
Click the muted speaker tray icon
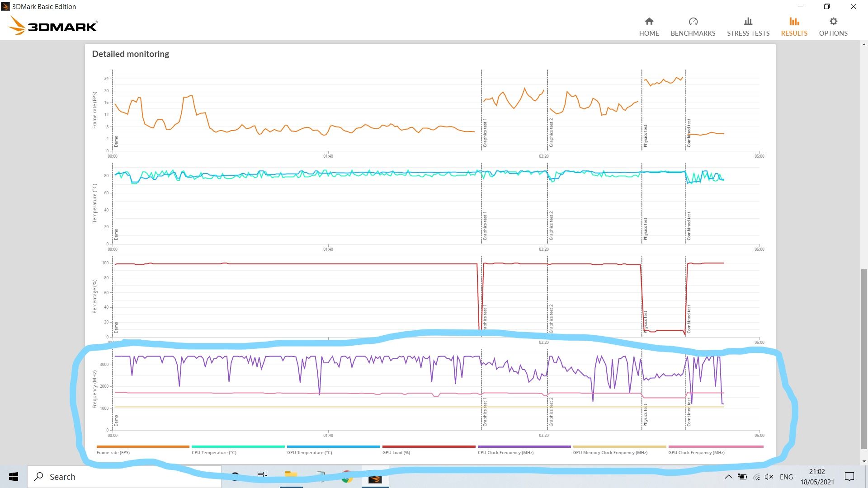click(x=769, y=477)
